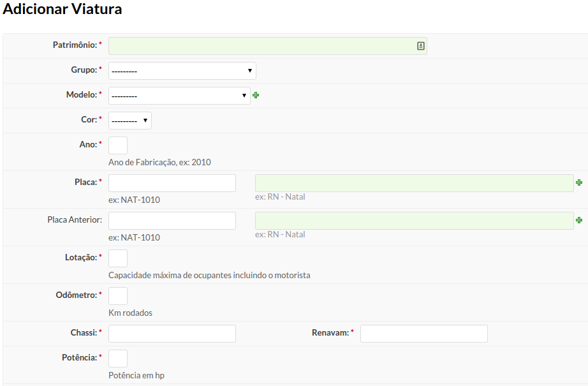Click the Placa Anterior city autocomplete field

tap(415, 221)
